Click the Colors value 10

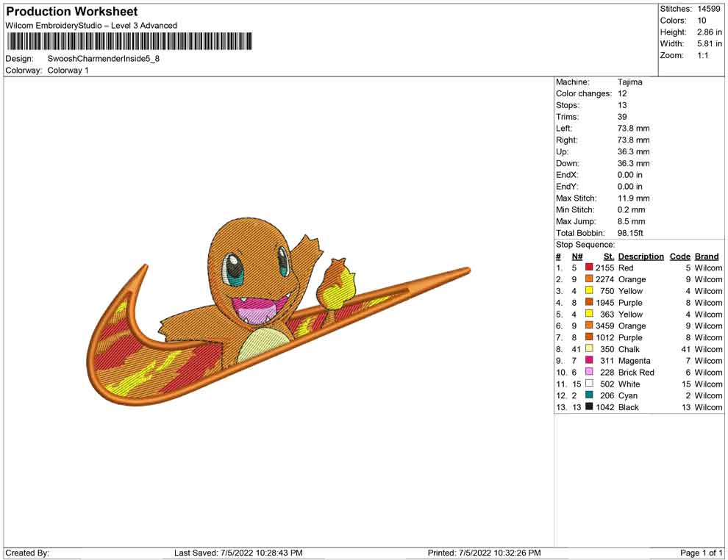tap(702, 21)
